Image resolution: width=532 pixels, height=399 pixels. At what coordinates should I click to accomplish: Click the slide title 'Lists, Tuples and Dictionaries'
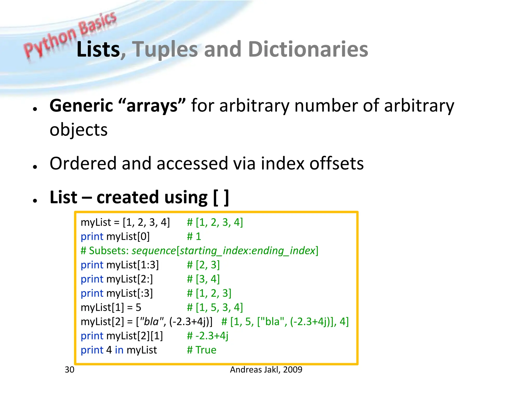point(222,49)
